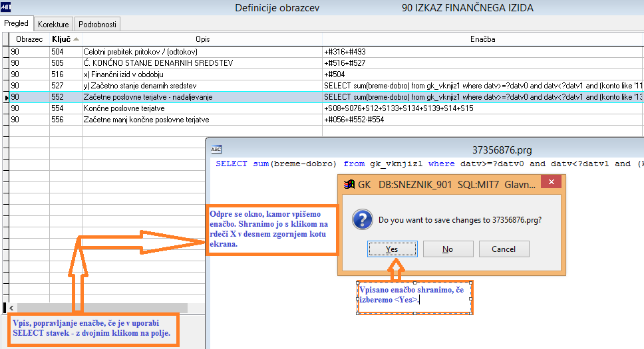Click the MIT application icon in title bar
644x349 pixels.
point(6,7)
